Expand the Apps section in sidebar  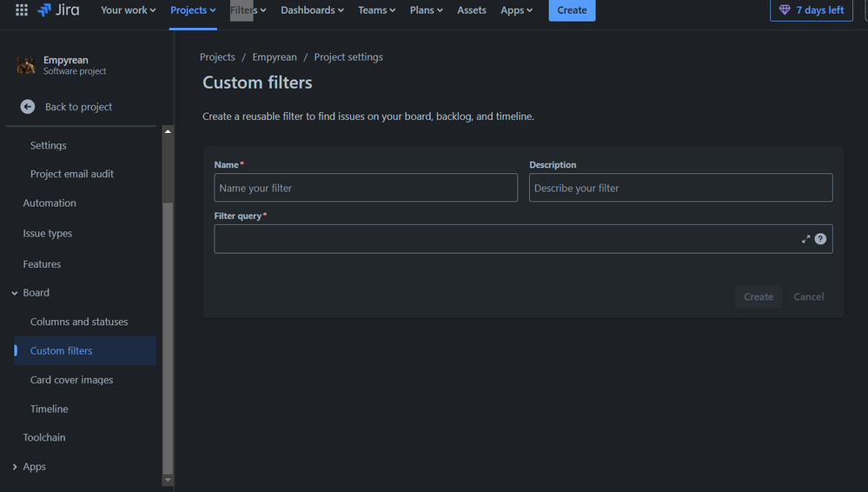(x=15, y=467)
